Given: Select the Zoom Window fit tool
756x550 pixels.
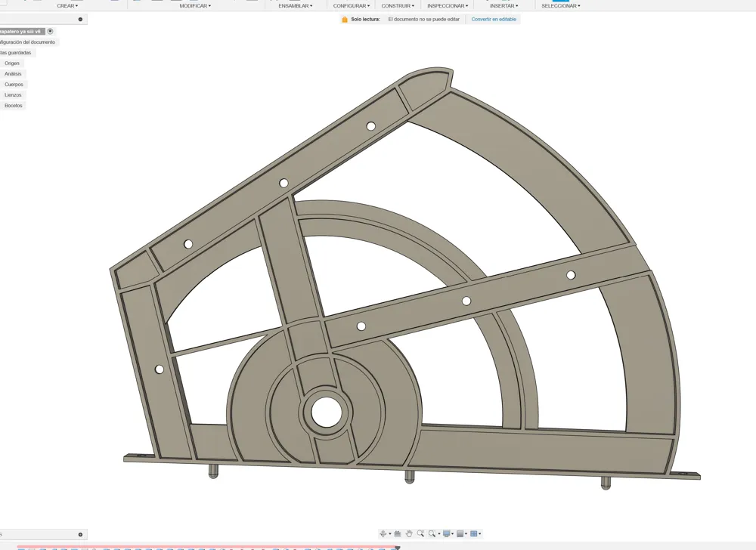Looking at the screenshot, I should [x=432, y=533].
